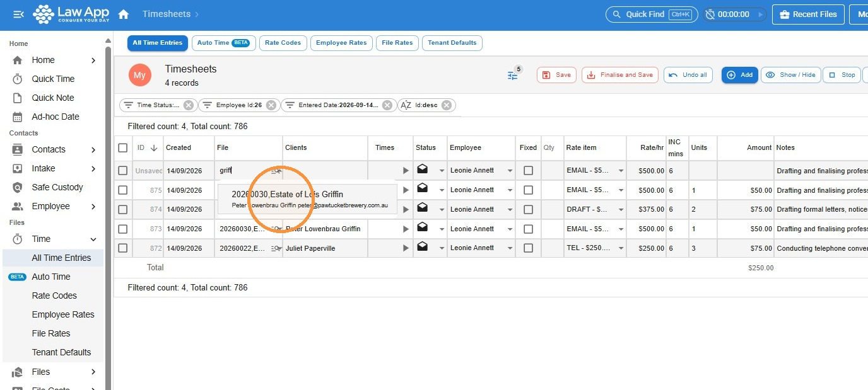
Task: Open the Tenant Defaults tab
Action: [x=452, y=43]
